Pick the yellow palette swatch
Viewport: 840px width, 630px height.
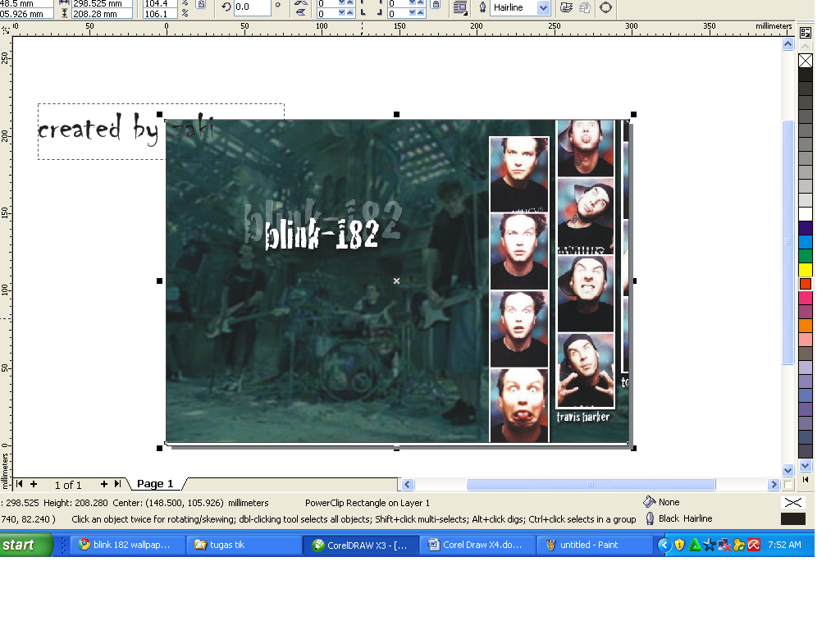click(806, 270)
